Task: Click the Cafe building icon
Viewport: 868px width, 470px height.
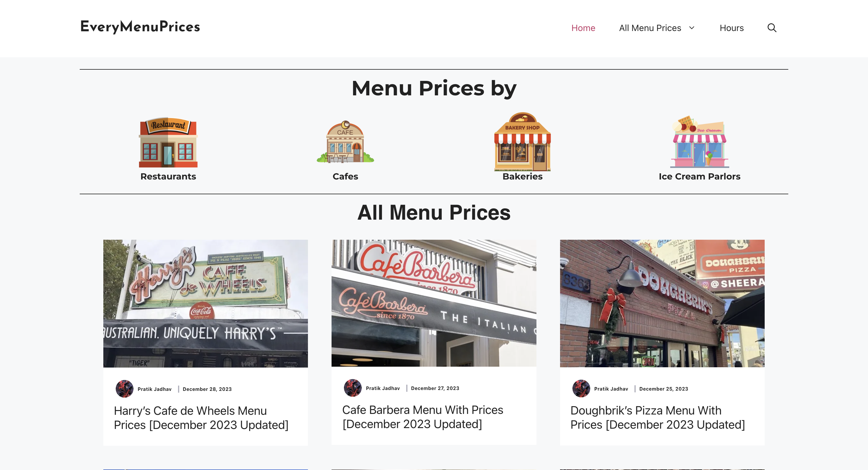Action: [x=345, y=142]
